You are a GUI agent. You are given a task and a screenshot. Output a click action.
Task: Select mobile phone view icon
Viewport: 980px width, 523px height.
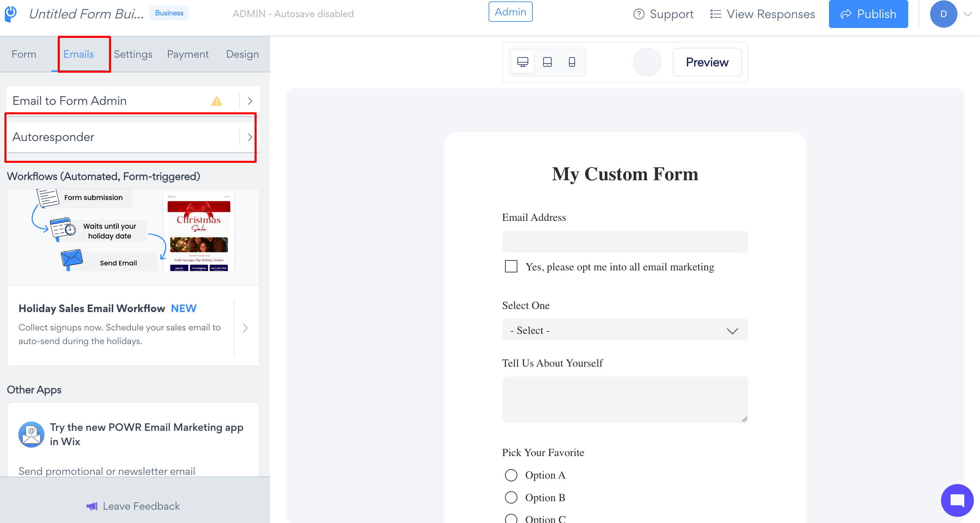click(572, 62)
